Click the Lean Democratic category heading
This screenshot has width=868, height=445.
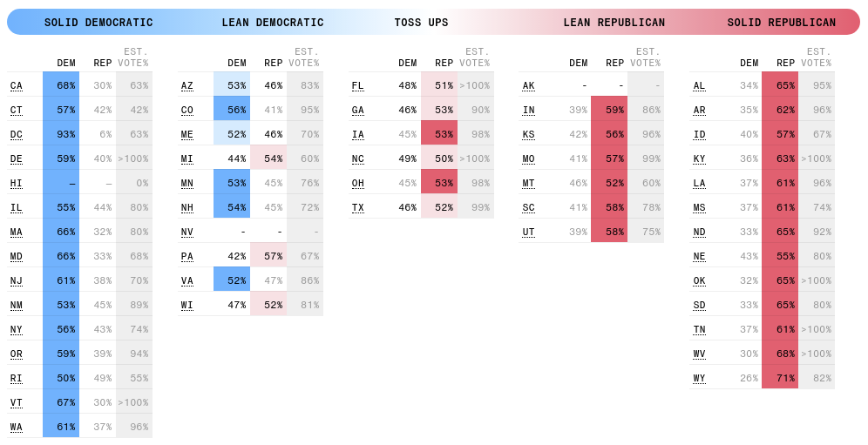pos(273,23)
